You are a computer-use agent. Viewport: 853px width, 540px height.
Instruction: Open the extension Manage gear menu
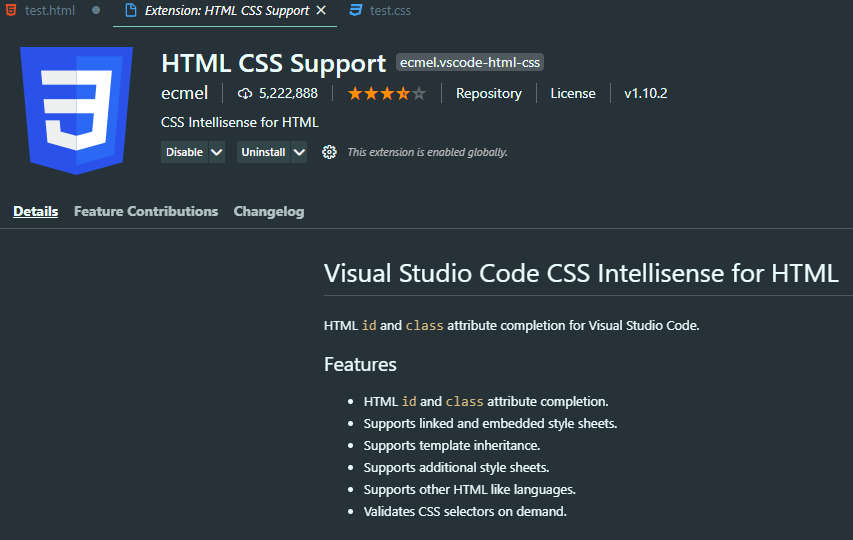[x=329, y=152]
